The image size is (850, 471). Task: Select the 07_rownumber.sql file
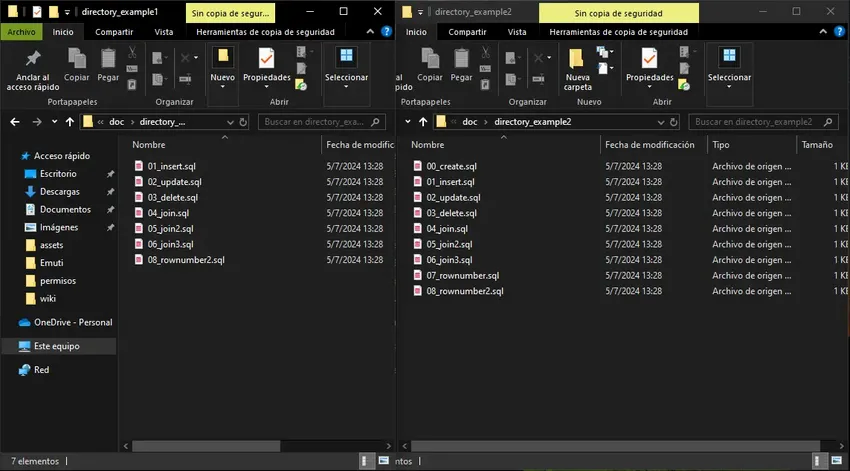point(462,275)
